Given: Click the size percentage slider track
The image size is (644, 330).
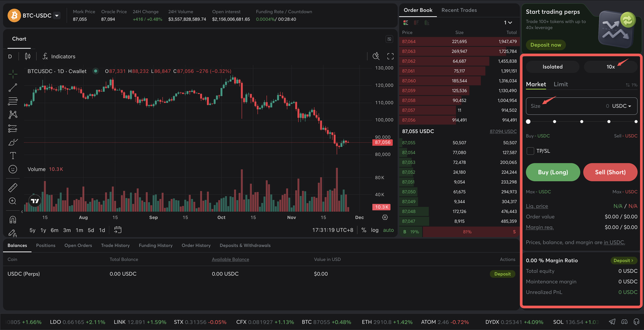Looking at the screenshot, I should click(x=582, y=122).
